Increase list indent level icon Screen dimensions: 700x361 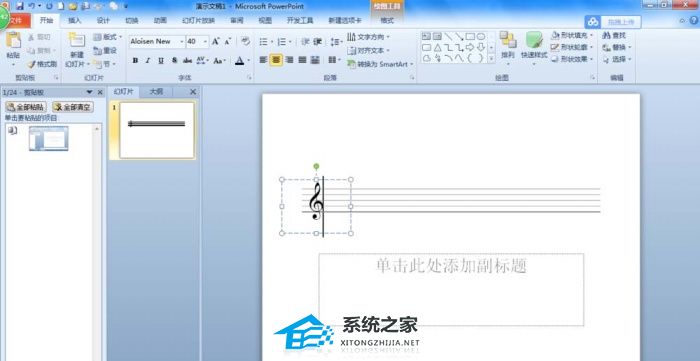click(x=317, y=41)
